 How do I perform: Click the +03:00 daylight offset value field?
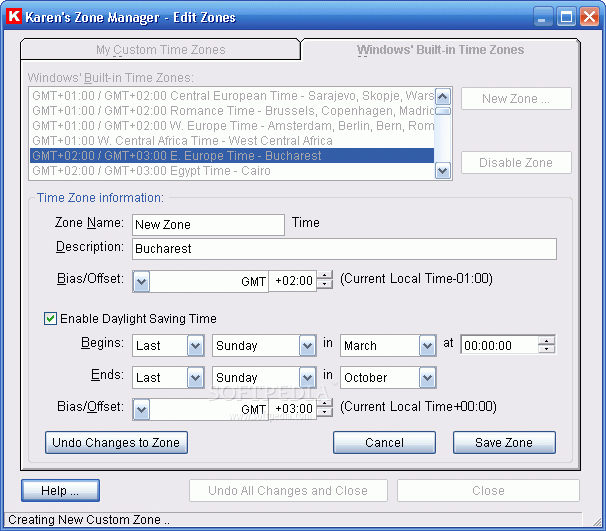pos(293,409)
